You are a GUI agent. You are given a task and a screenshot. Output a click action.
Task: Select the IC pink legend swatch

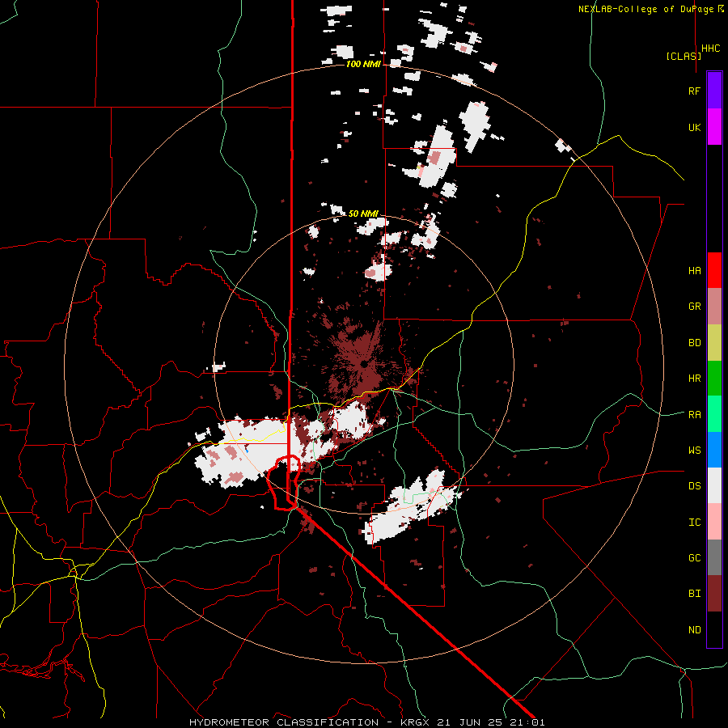(x=714, y=522)
